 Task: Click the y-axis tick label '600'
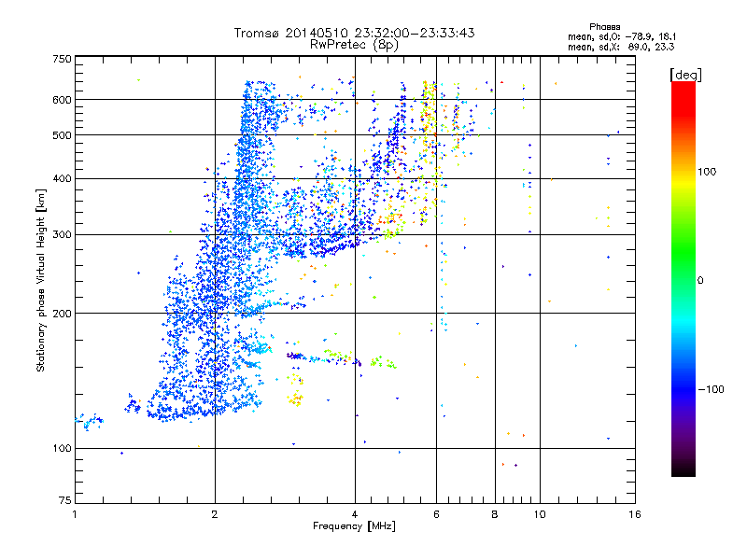coord(63,100)
